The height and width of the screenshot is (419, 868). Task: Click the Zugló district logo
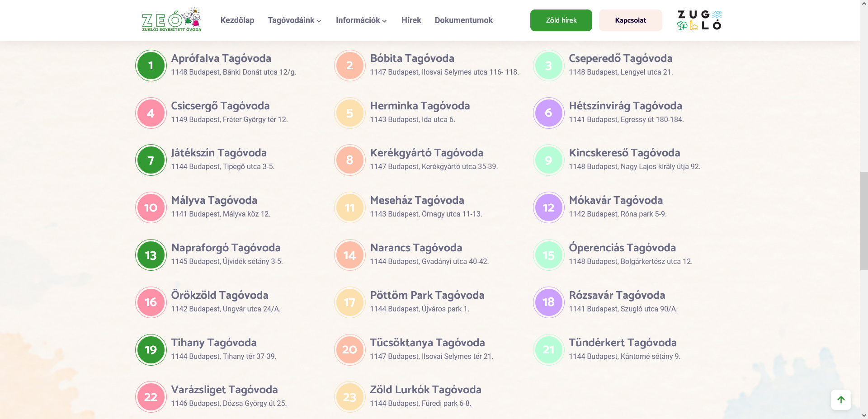(x=699, y=20)
